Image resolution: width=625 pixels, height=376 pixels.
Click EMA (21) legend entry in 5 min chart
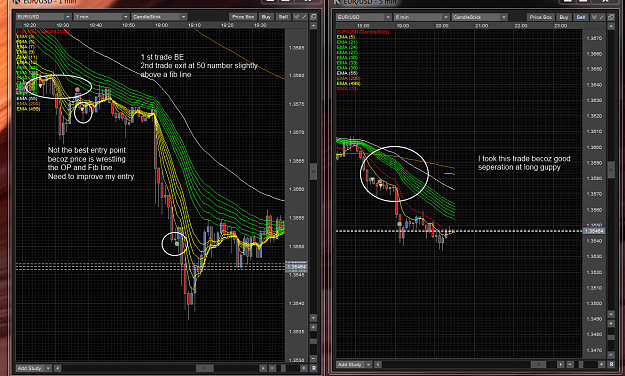click(x=347, y=42)
